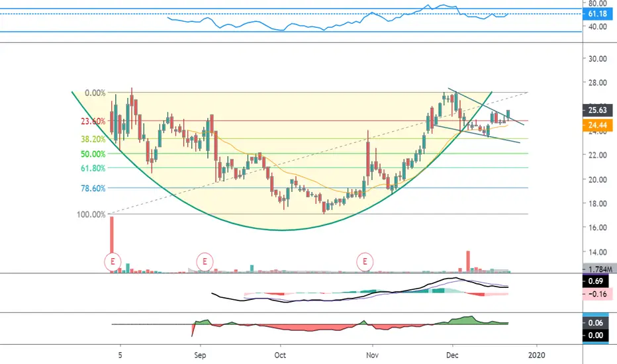Click the Nov label on time axis
Screen dimensions: 617x364
point(372,355)
